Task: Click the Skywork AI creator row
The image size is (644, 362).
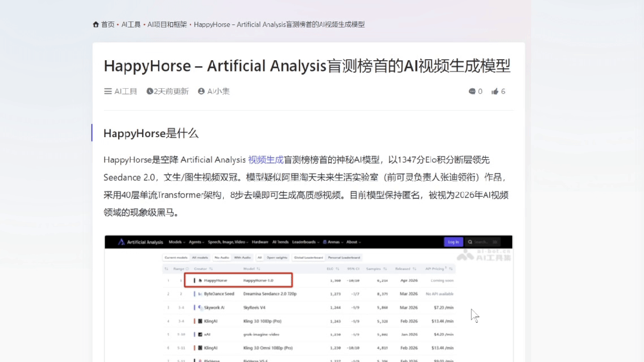Action: click(214, 307)
